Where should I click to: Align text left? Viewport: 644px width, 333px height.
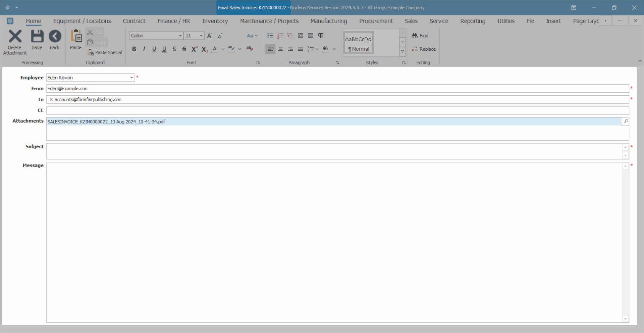click(270, 49)
